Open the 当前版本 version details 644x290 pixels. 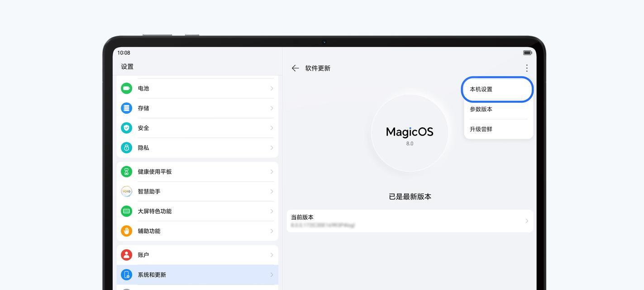410,221
